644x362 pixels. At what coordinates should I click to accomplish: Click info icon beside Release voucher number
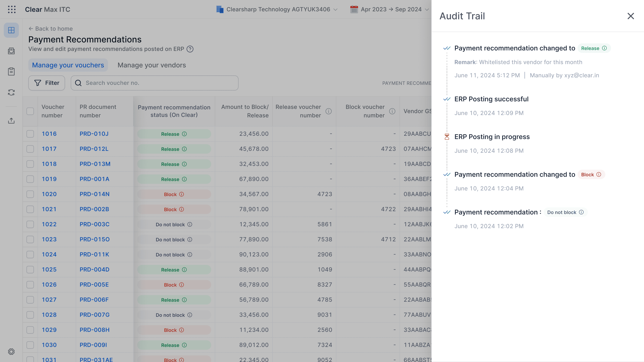coord(329,111)
